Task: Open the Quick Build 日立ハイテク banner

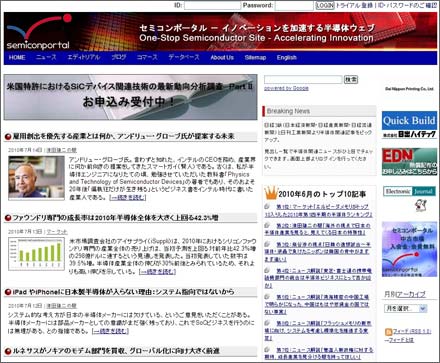Action: coord(409,125)
